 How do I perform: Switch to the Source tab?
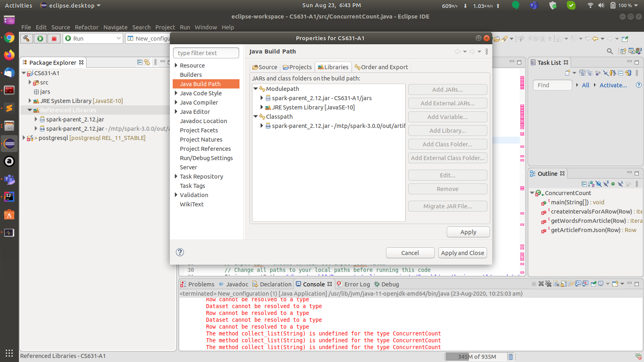point(264,67)
